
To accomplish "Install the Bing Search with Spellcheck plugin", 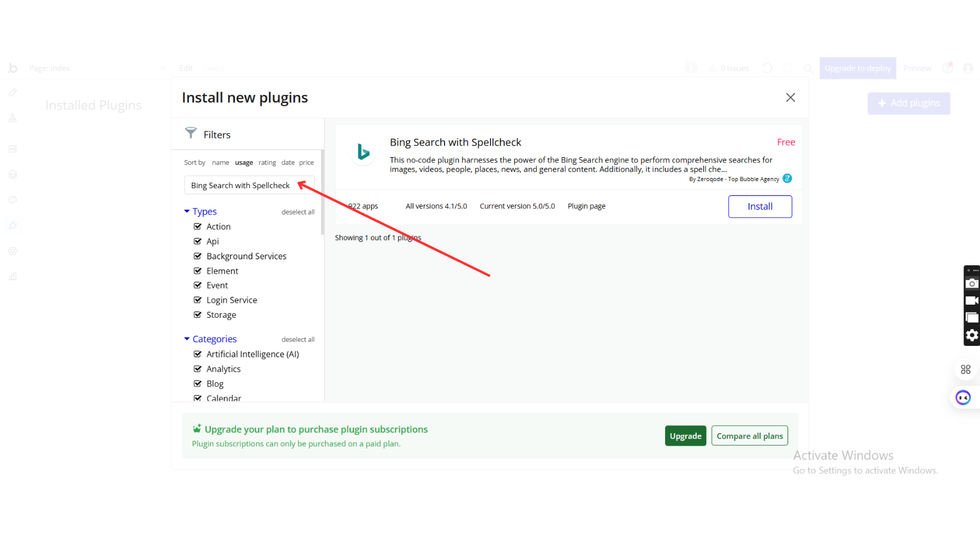I will coord(759,207).
